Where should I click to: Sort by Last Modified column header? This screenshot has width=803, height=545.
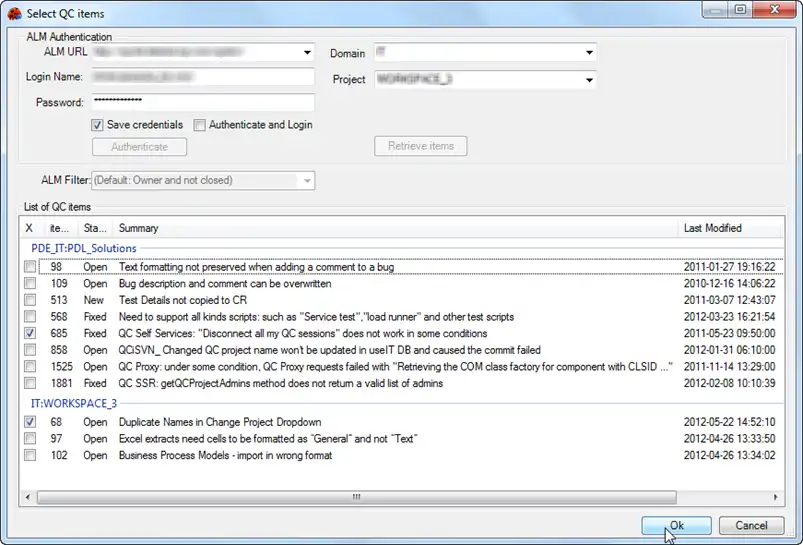click(x=730, y=228)
